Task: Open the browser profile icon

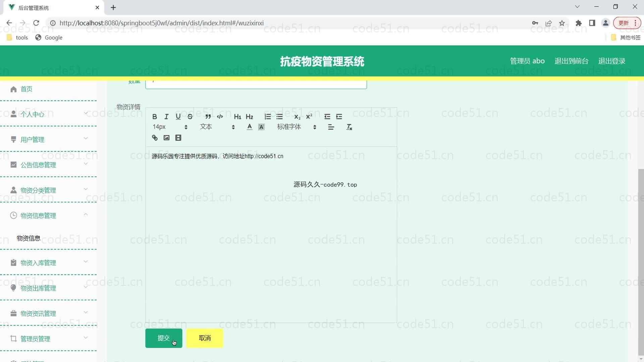Action: click(x=605, y=23)
